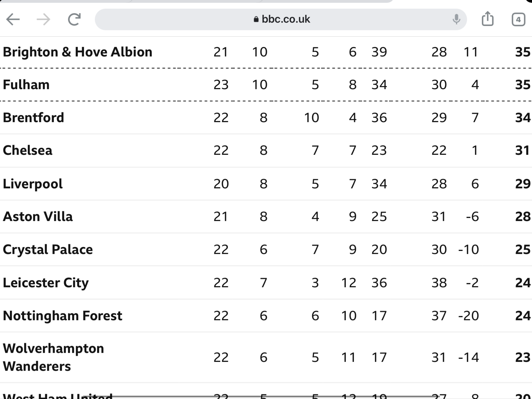Open the Crystal Palace team link
The height and width of the screenshot is (399, 532).
(48, 250)
